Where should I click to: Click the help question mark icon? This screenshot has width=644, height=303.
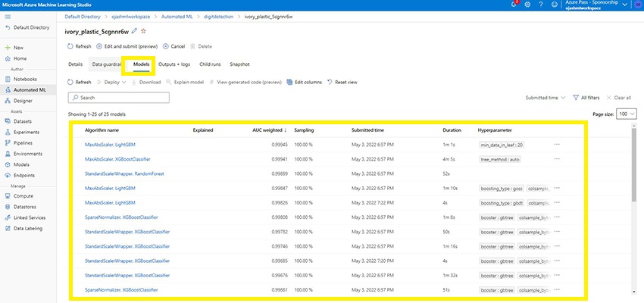coord(540,5)
